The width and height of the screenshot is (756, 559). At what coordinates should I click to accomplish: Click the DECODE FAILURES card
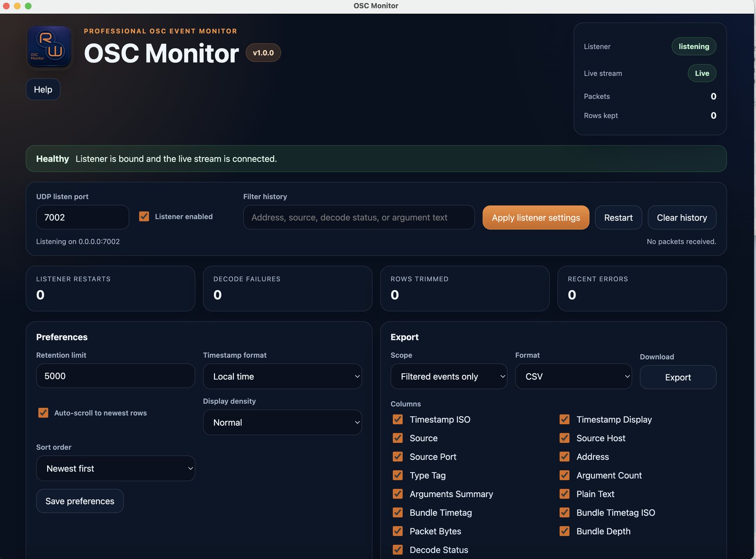pos(288,288)
